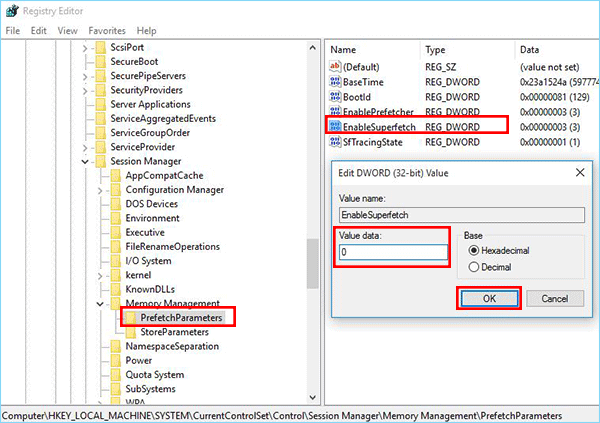Select the SubSystems tree key
This screenshot has width=600, height=423.
150,389
